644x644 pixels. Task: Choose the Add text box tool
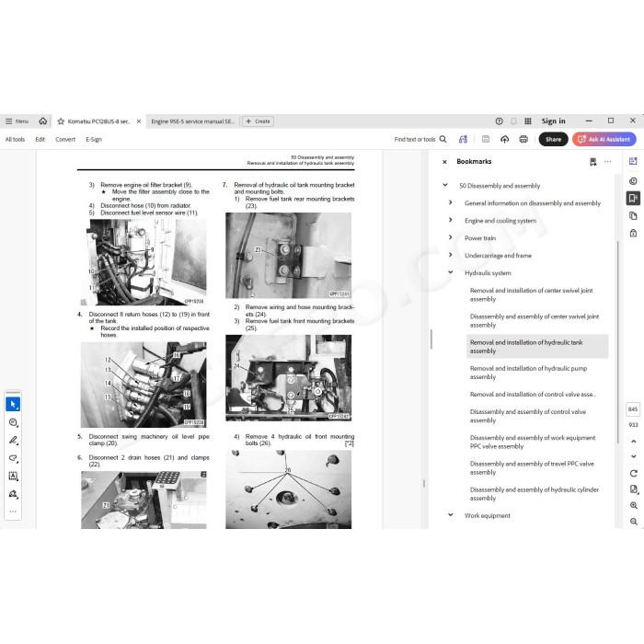click(x=13, y=476)
